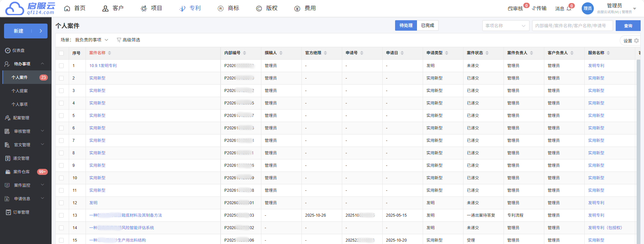The height and width of the screenshot is (244, 644).
Task: Click the 订单管理 clipboard icon
Action: click(x=8, y=212)
